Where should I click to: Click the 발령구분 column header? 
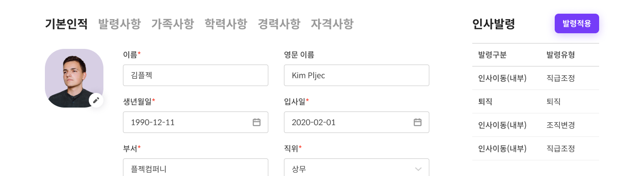tap(492, 55)
